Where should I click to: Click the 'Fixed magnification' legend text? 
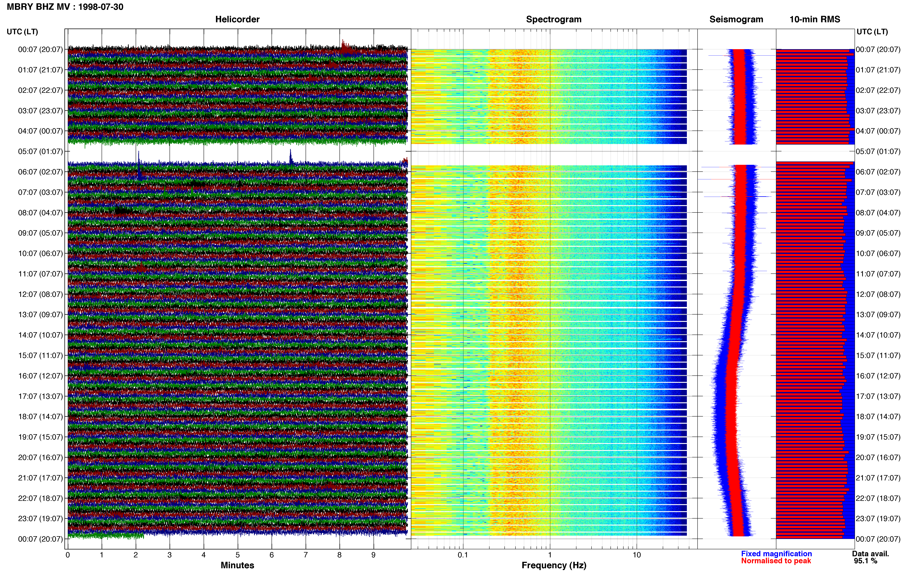[776, 554]
